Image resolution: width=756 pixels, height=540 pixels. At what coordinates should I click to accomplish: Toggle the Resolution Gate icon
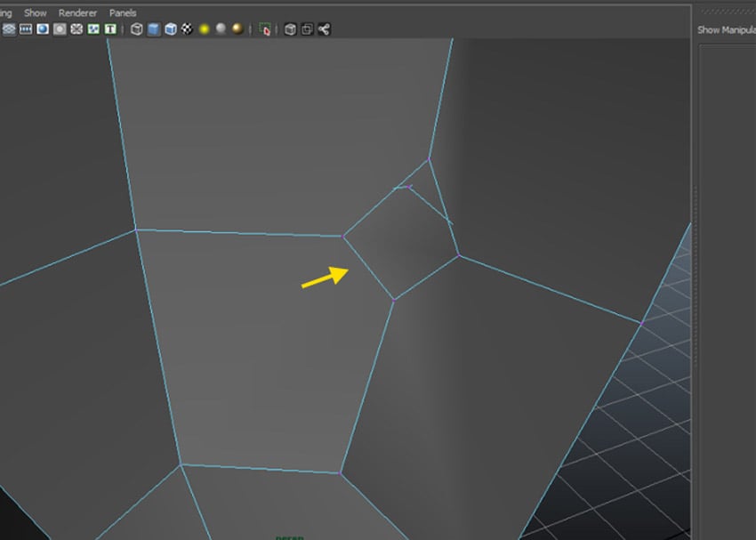(x=43, y=29)
